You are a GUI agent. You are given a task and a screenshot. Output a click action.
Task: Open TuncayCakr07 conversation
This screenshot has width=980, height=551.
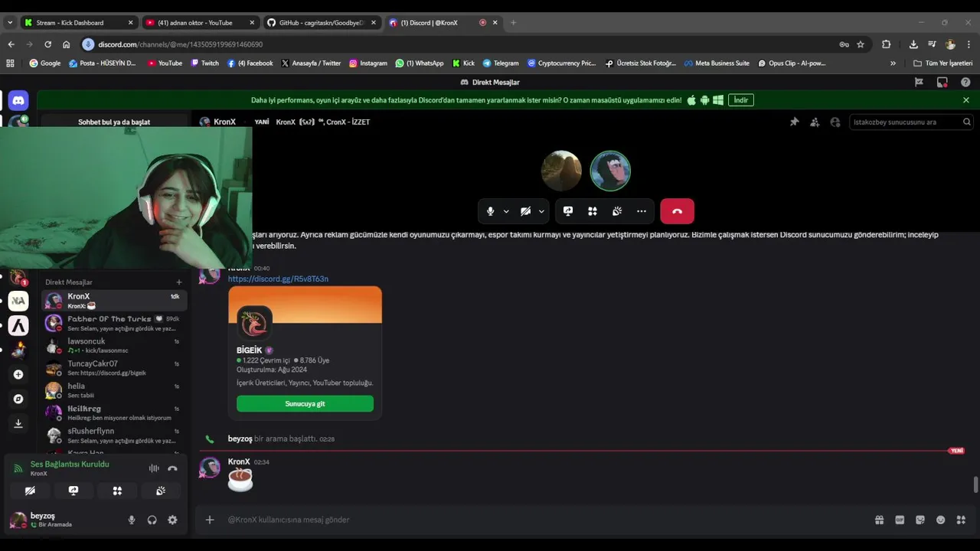[x=114, y=368]
